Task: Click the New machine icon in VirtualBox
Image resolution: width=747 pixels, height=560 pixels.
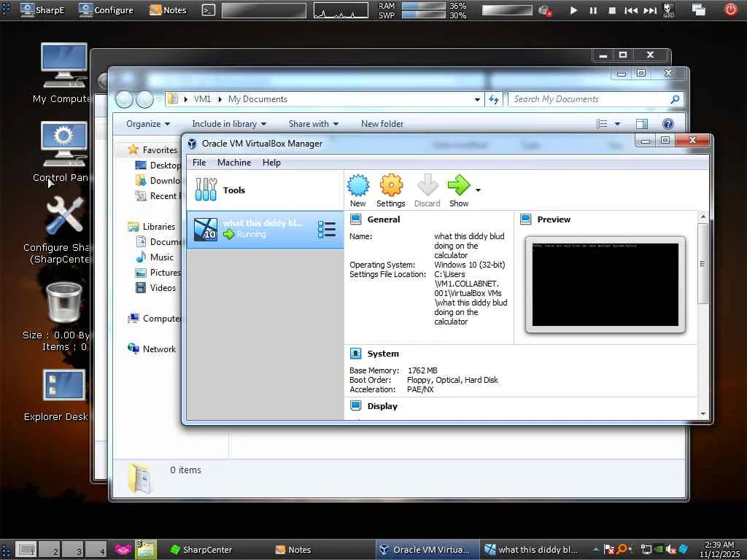Action: 358,185
